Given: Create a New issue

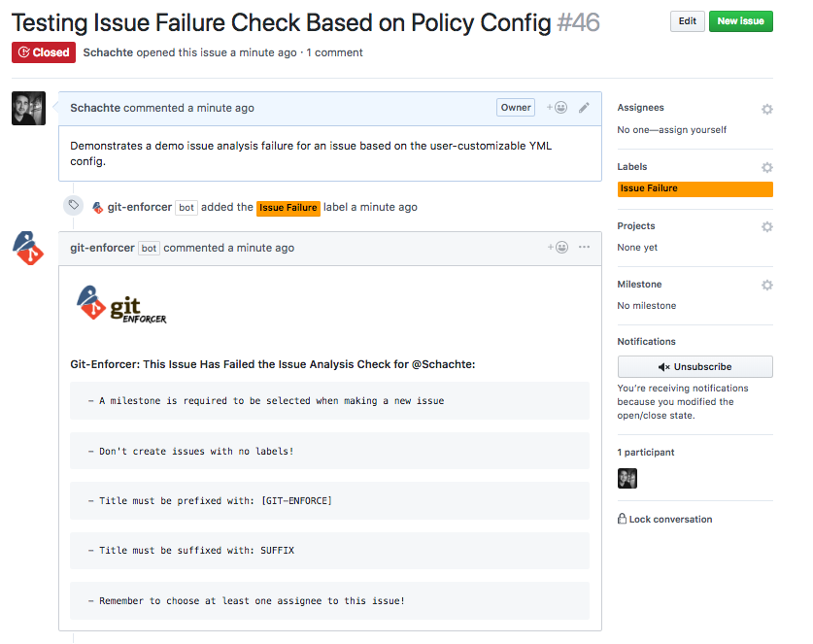Looking at the screenshot, I should click(740, 21).
